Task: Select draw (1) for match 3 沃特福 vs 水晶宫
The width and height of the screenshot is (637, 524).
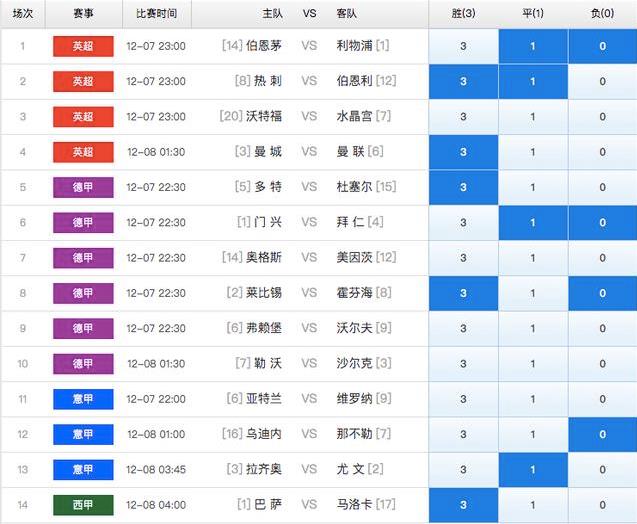Action: click(533, 117)
